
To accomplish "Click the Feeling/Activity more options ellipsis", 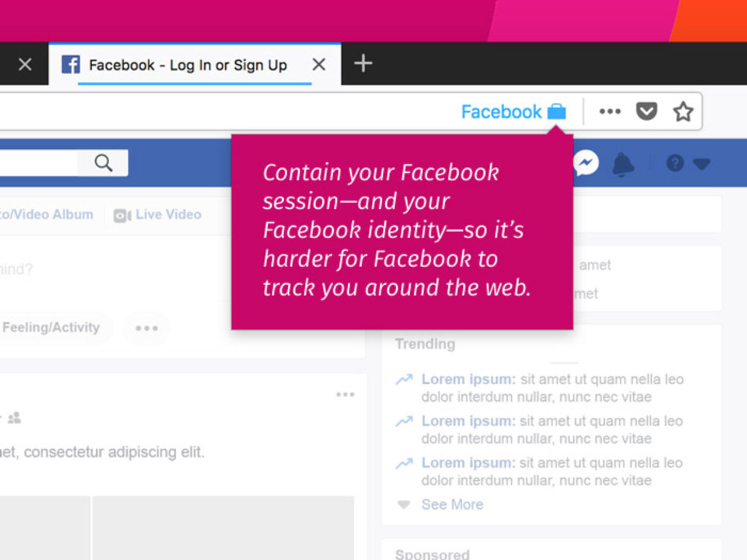I will 146,328.
